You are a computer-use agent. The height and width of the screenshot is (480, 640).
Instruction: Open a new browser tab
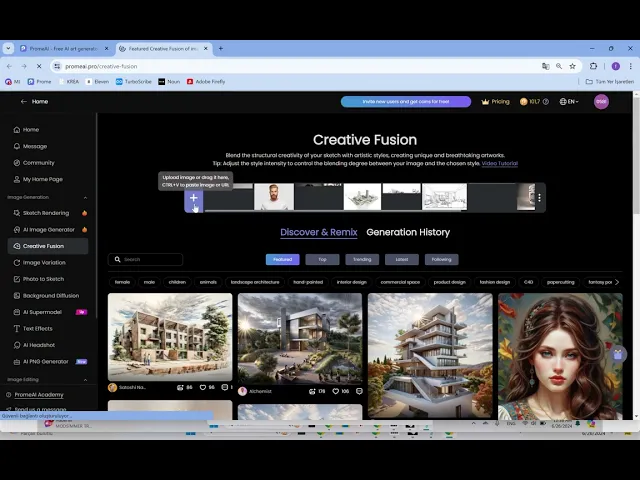pos(221,49)
